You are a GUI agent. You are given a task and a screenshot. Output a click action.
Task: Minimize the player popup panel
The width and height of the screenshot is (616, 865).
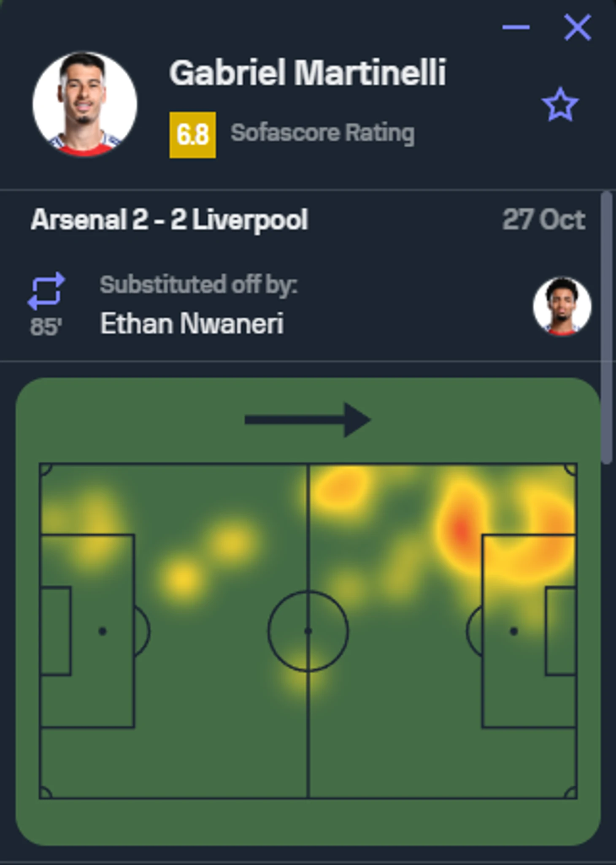(516, 27)
